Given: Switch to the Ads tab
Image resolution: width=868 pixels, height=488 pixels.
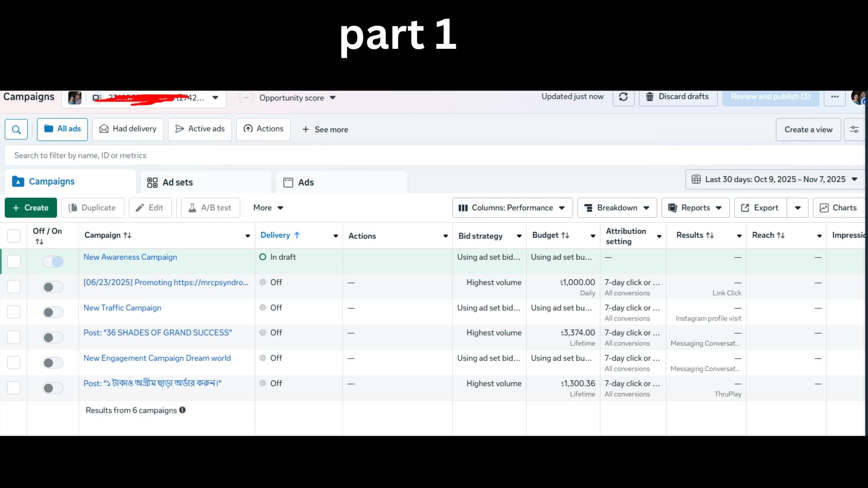Looking at the screenshot, I should 341,183.
